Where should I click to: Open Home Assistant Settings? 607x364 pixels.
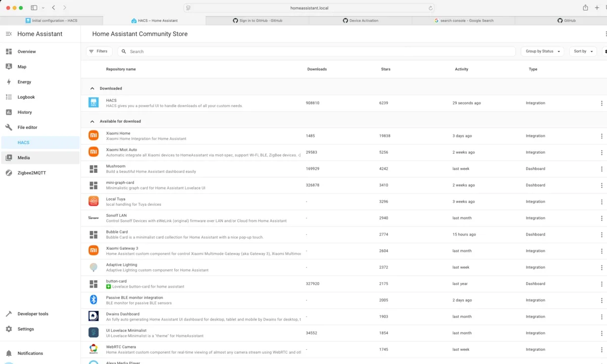point(25,329)
